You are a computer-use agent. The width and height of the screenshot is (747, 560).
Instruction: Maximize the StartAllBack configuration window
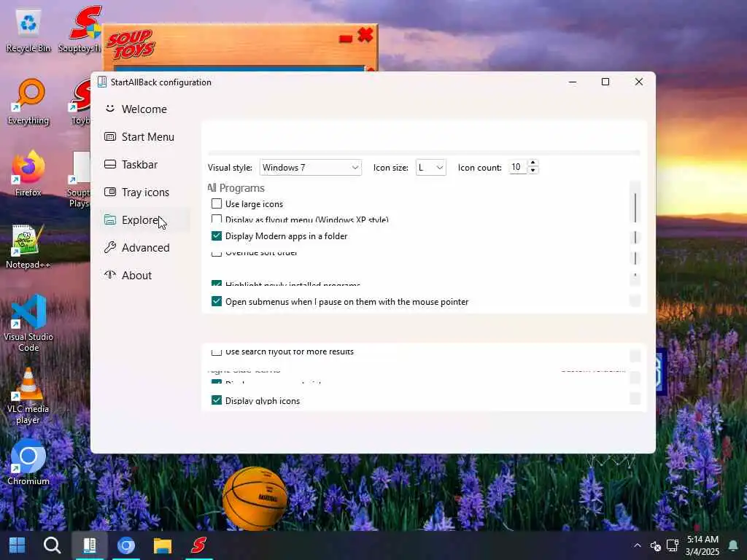pos(605,82)
